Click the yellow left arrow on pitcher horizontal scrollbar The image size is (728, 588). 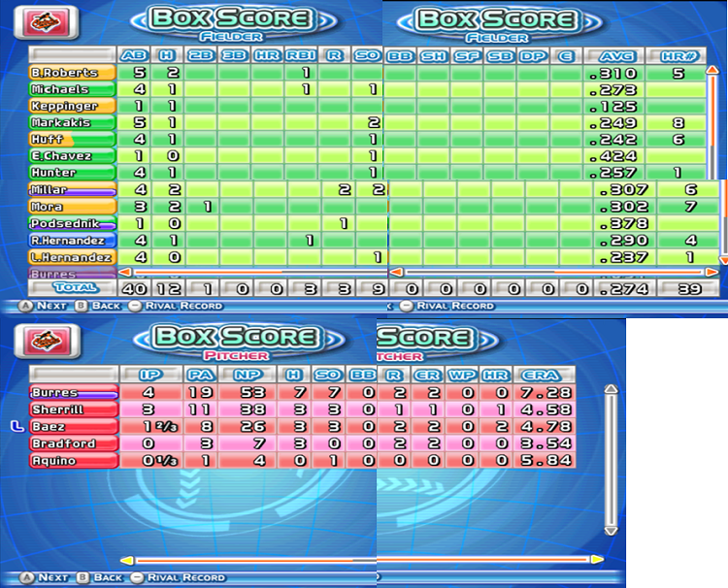coord(127,560)
